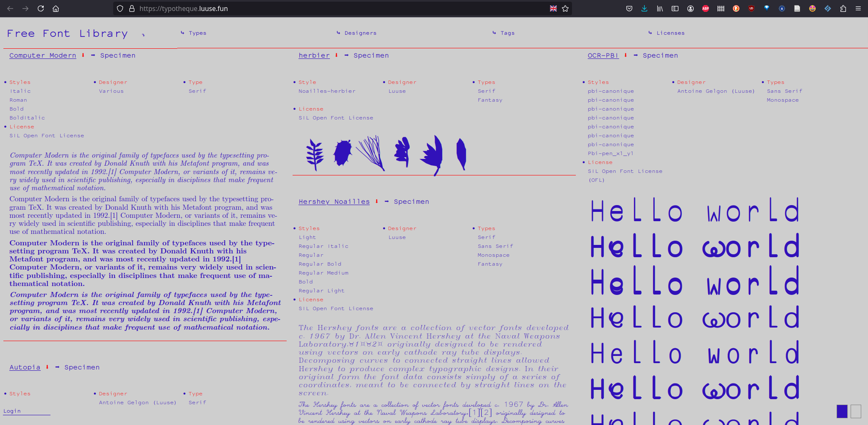Click the uBlock Origin shield icon
The image size is (868, 425).
point(751,8)
